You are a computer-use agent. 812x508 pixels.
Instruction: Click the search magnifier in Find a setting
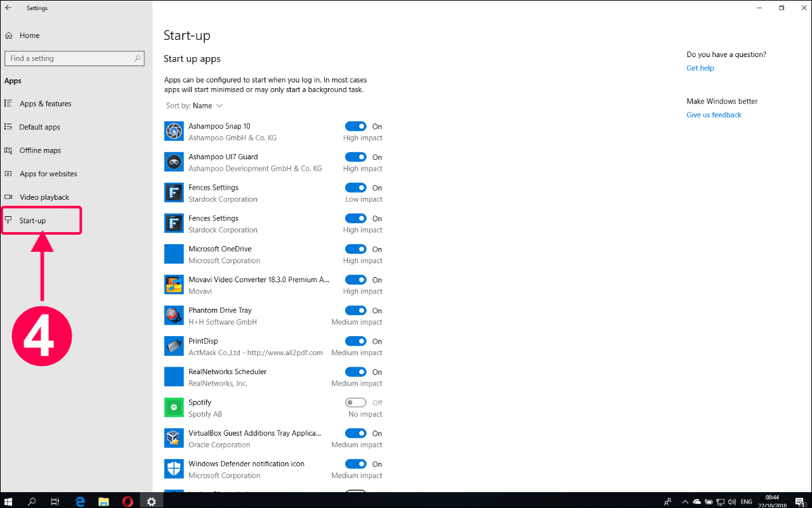pos(137,58)
